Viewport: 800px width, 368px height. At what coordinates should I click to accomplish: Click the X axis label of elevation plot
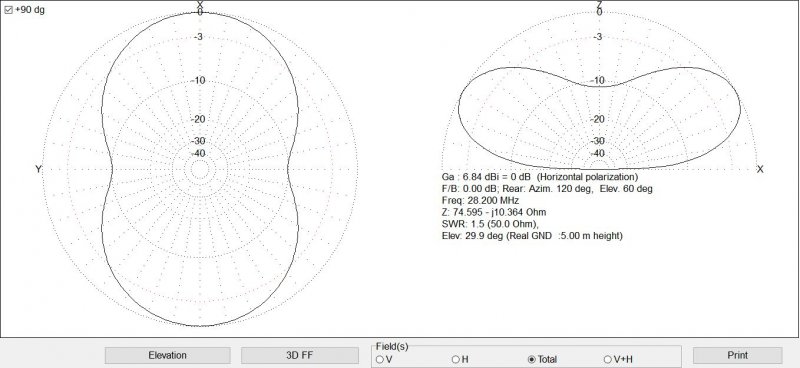(760, 169)
